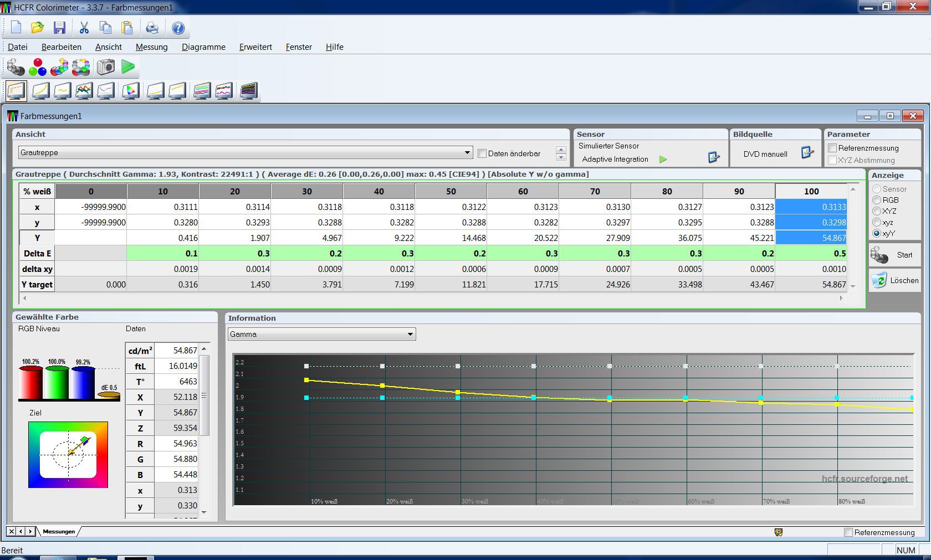
Task: Open the luminance curve monitor icon
Action: click(41, 91)
